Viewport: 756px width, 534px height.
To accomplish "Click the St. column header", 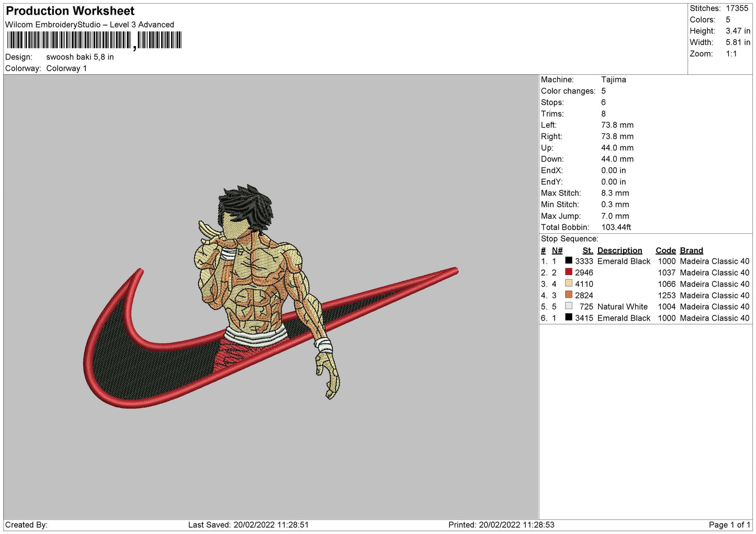I will click(x=588, y=251).
